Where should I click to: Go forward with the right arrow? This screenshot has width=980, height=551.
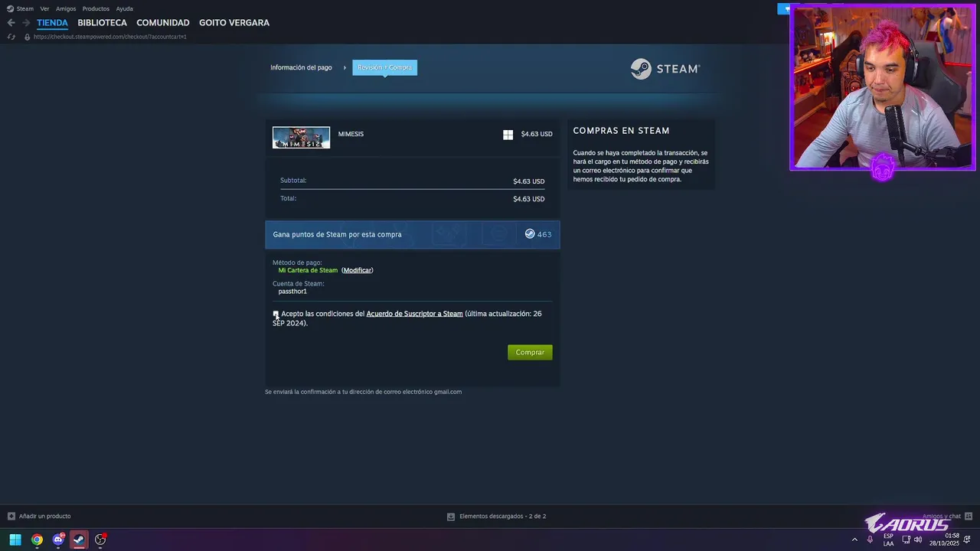click(x=26, y=23)
